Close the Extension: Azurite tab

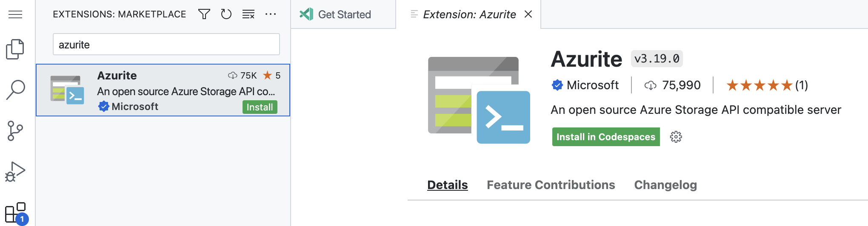coord(528,14)
